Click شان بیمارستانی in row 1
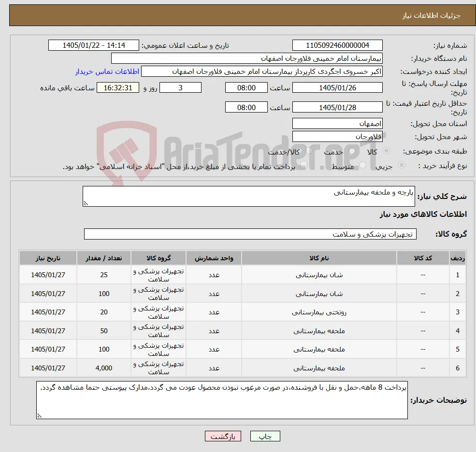This screenshot has width=476, height=452. point(319,275)
